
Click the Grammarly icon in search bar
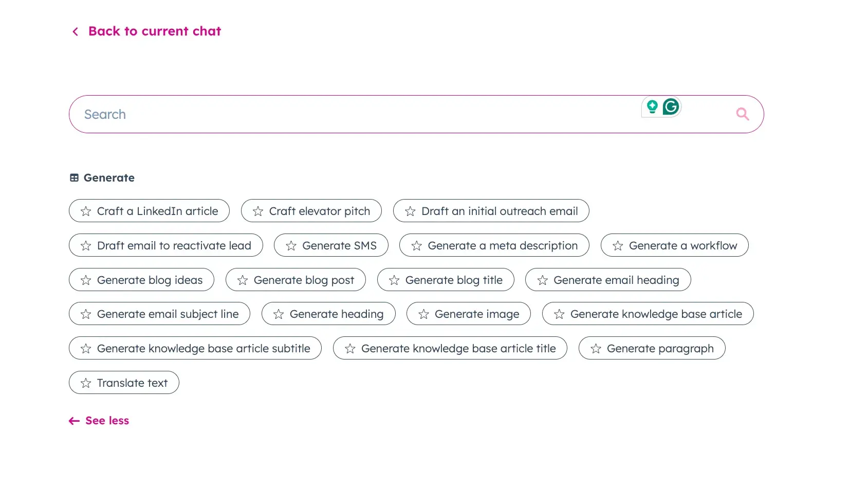(x=671, y=107)
